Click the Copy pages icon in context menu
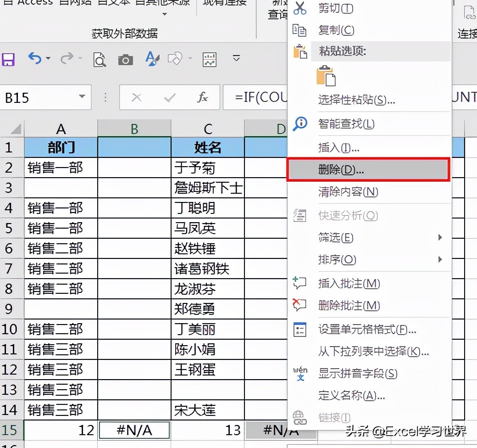Screen dimensions: 477x448 click(x=300, y=30)
